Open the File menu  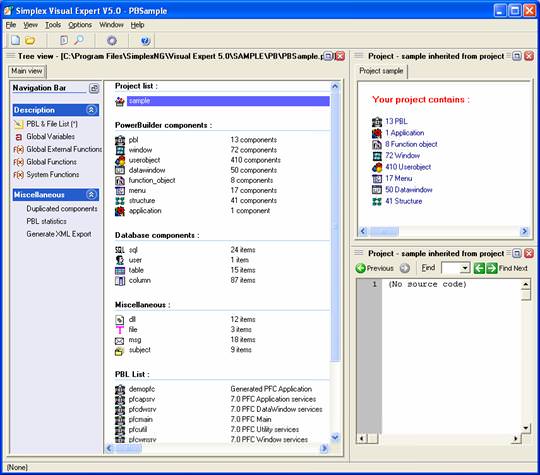11,25
